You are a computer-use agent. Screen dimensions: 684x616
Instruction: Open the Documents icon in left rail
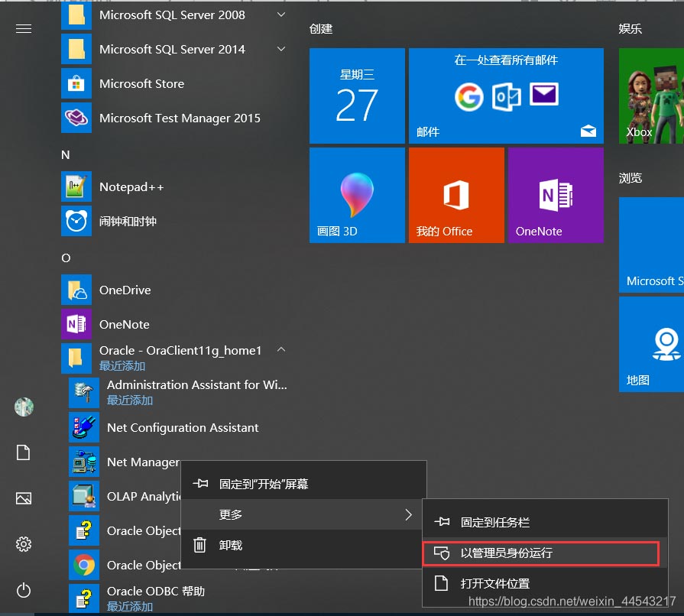[24, 452]
